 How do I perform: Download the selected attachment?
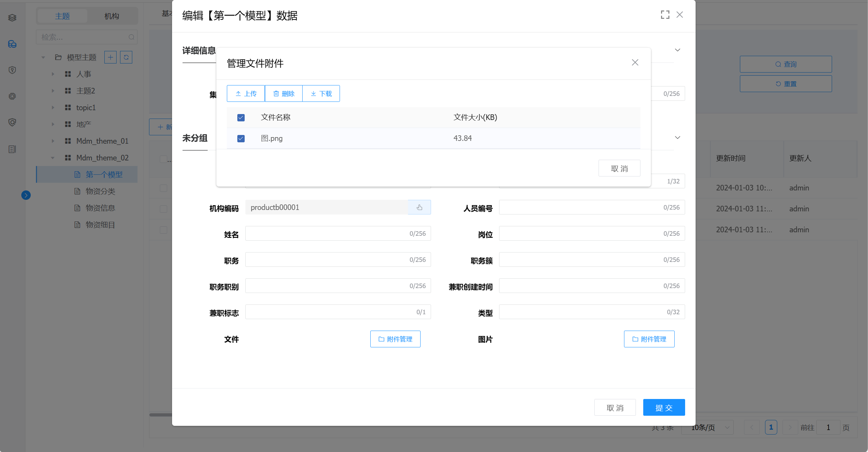point(321,93)
